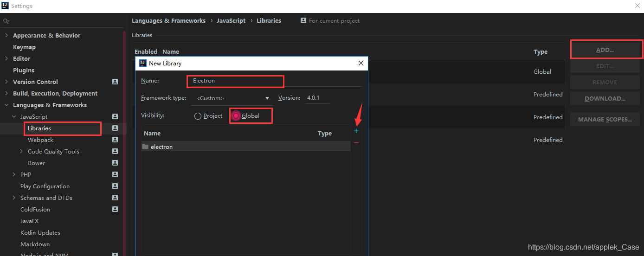Image resolution: width=644 pixels, height=256 pixels.
Task: Click the project icon beside JavaScript
Action: (x=115, y=116)
